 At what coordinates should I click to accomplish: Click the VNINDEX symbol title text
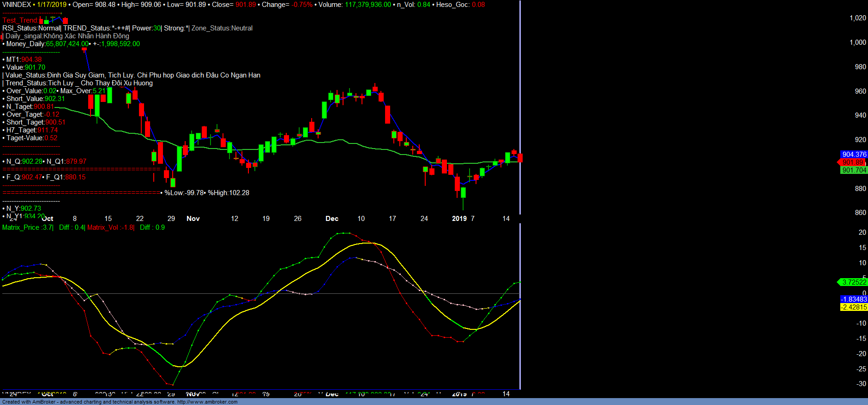coord(17,5)
